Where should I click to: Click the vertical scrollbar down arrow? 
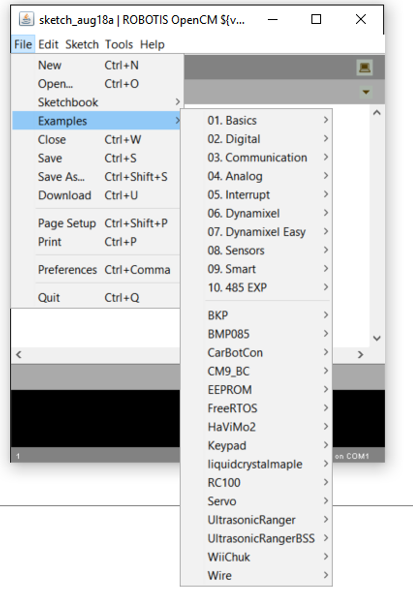377,338
